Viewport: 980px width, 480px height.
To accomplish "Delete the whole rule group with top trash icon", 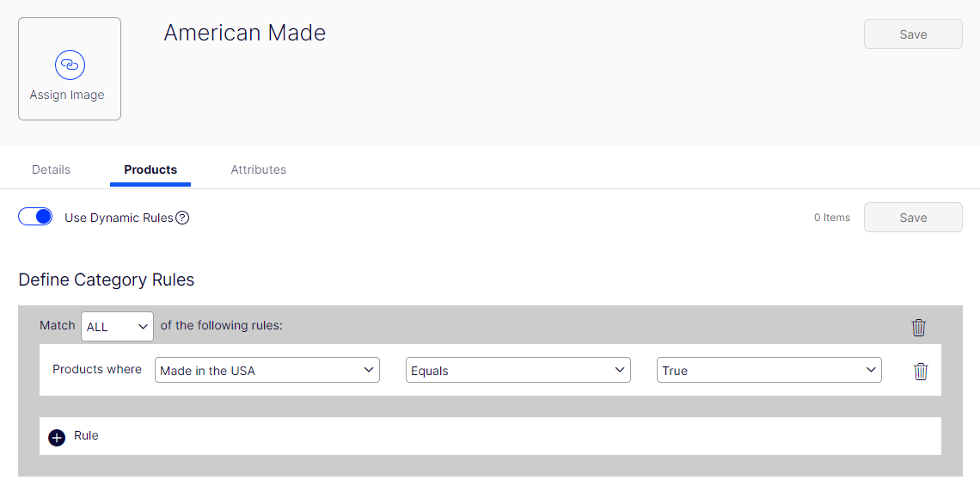I will 919,328.
